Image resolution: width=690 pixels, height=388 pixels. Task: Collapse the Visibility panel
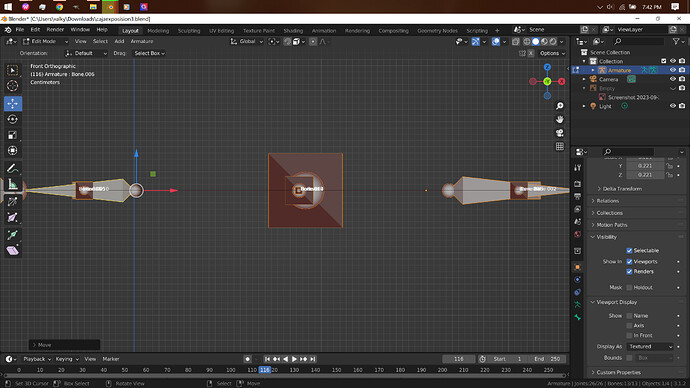(606, 237)
